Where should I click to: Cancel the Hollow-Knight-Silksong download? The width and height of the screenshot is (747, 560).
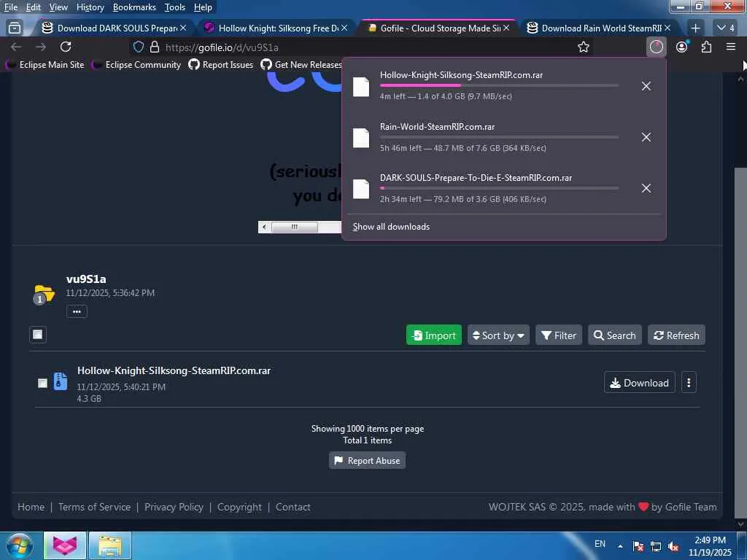[x=646, y=86]
